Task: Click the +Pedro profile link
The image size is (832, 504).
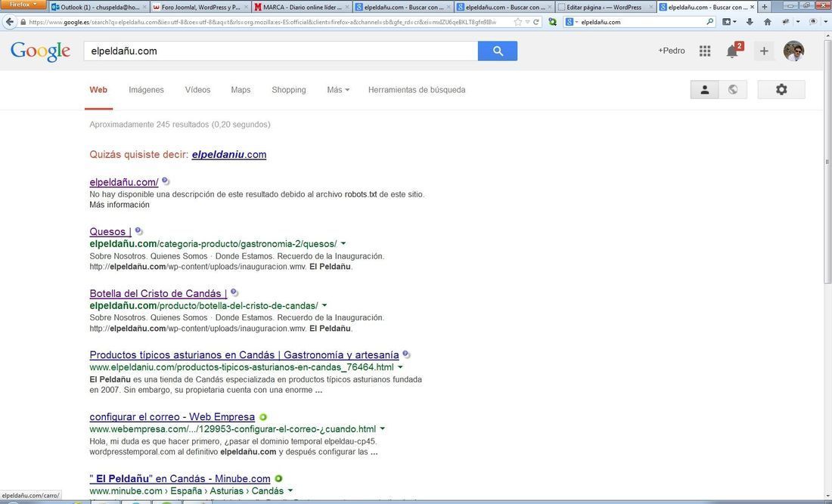Action: click(x=671, y=51)
